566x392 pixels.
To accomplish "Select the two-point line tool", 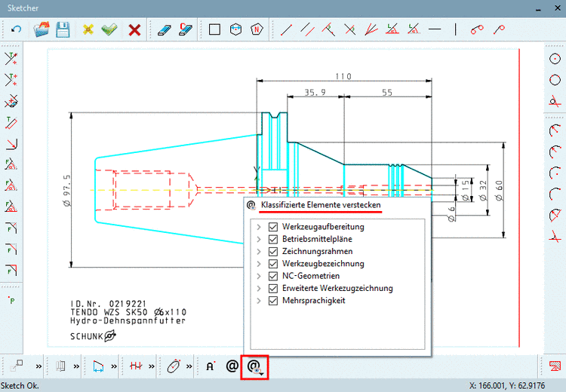I will pyautogui.click(x=286, y=29).
